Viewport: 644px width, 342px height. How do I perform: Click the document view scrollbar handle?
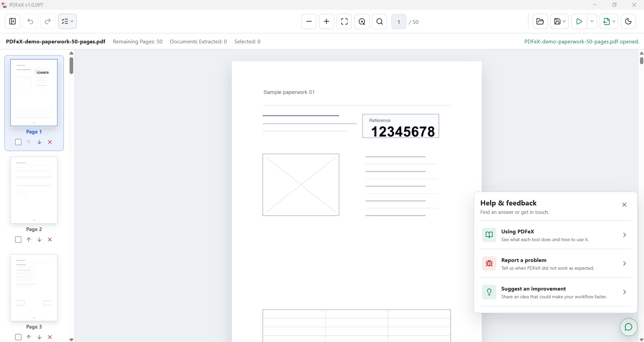click(x=641, y=61)
